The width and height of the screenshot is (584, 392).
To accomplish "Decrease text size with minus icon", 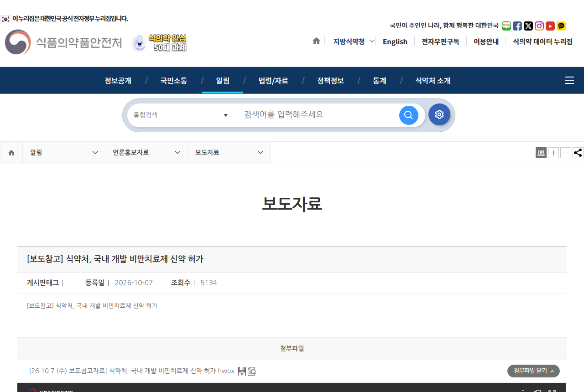I will coord(566,153).
